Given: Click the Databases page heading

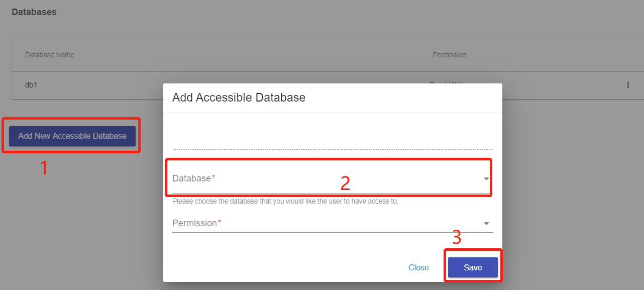Looking at the screenshot, I should [34, 12].
